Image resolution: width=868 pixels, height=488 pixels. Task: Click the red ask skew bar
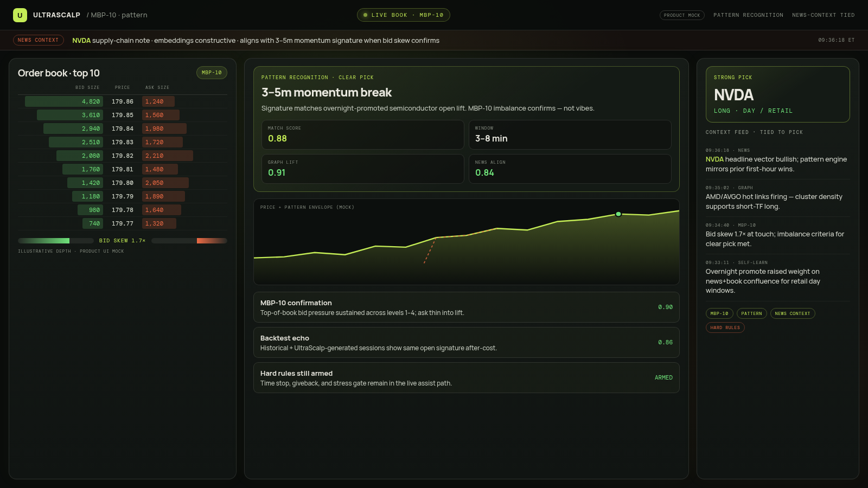click(x=189, y=241)
